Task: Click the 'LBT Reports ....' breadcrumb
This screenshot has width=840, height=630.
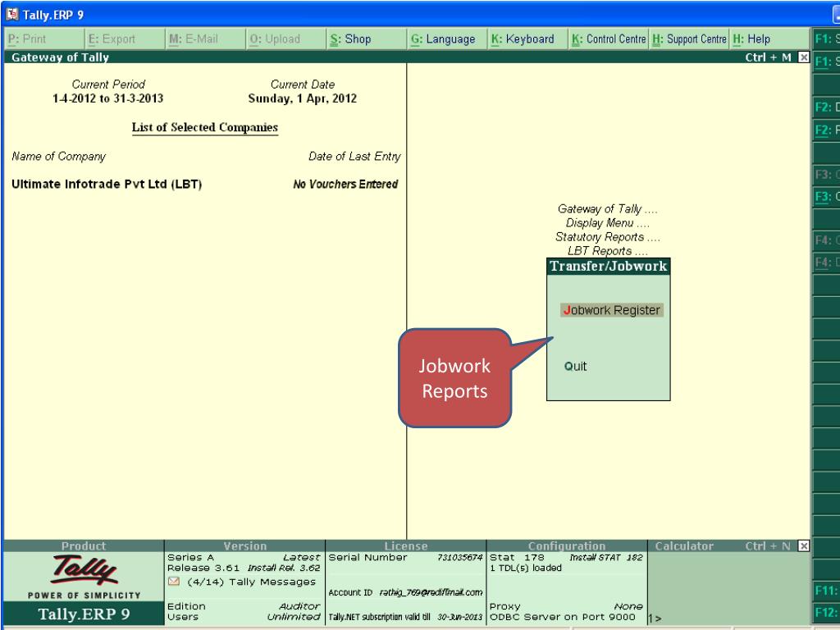Action: pyautogui.click(x=608, y=251)
